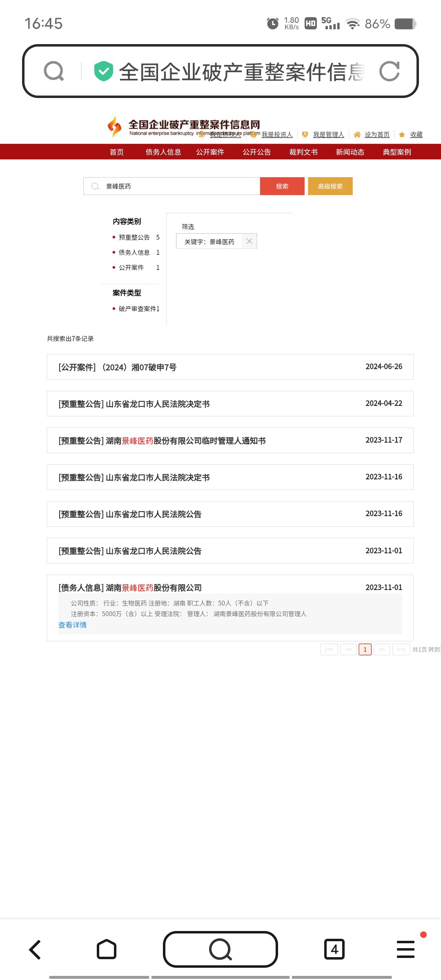Tap the green security shield icon
The image size is (441, 980).
[103, 71]
